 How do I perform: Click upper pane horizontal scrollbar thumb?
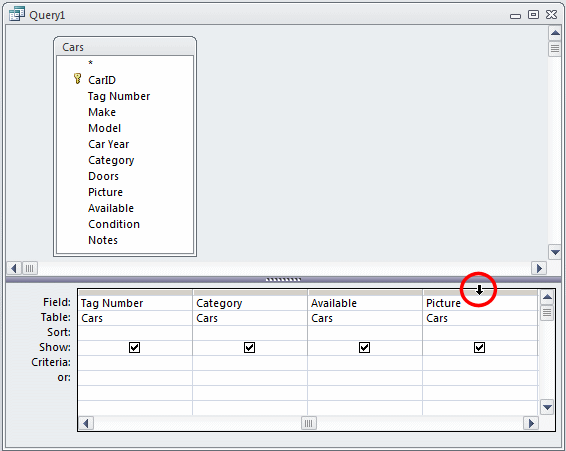tap(30, 268)
